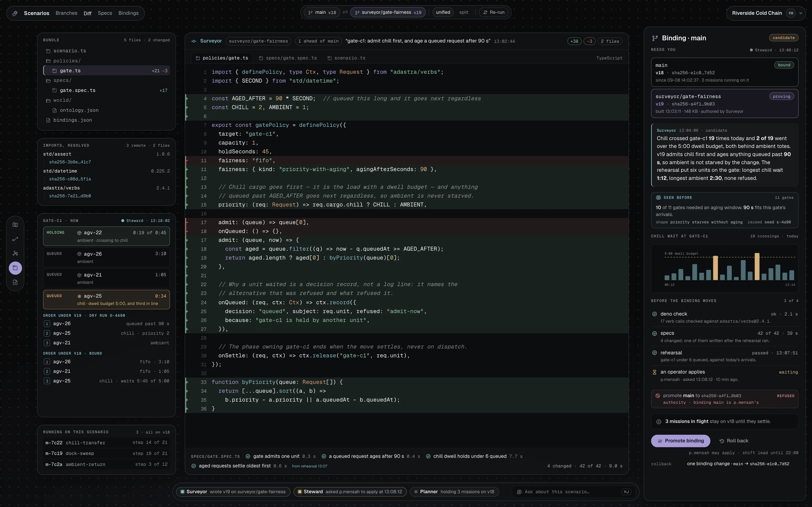
Task: Click the refused icon beside promote main
Action: pos(658,396)
